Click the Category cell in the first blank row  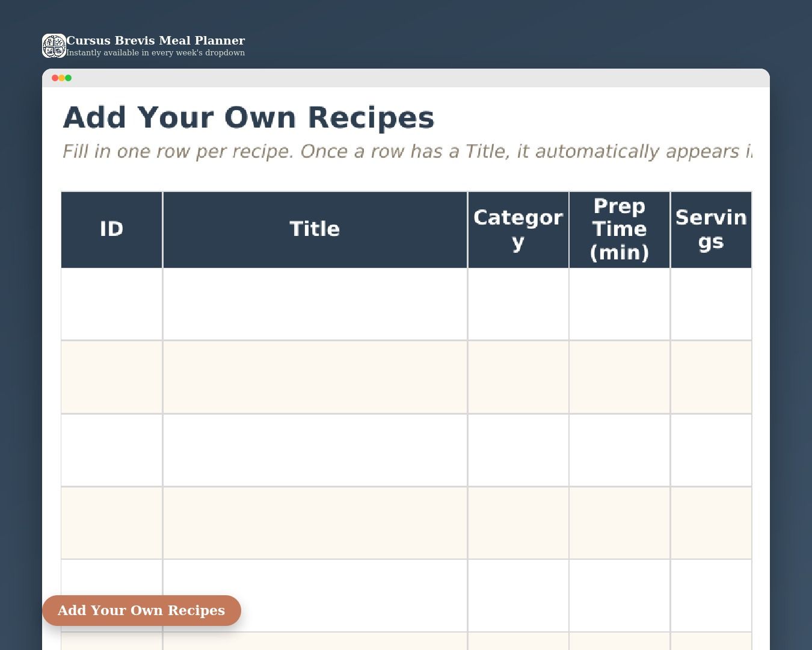point(518,304)
